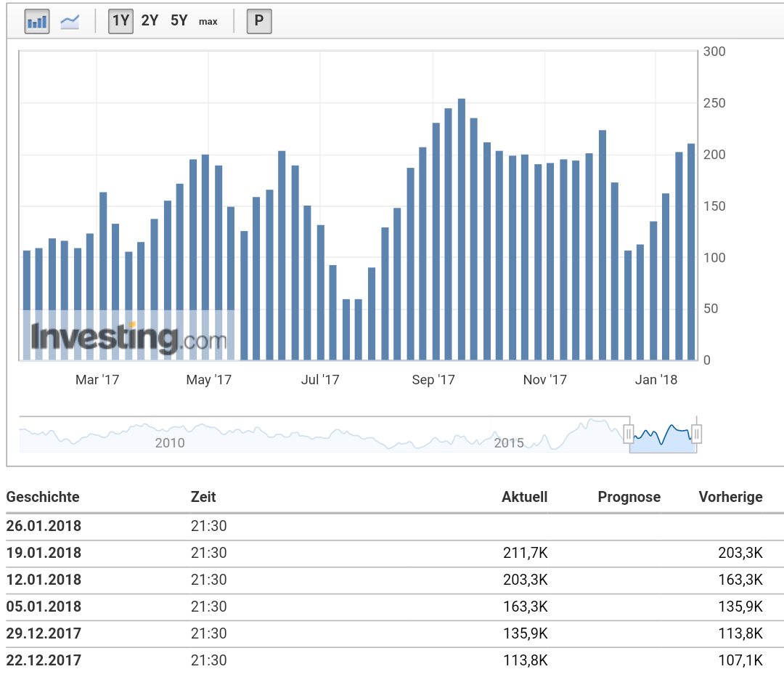This screenshot has height=685, width=784.
Task: Click the 135,9K actual value for 29.12.2017
Action: [x=526, y=633]
